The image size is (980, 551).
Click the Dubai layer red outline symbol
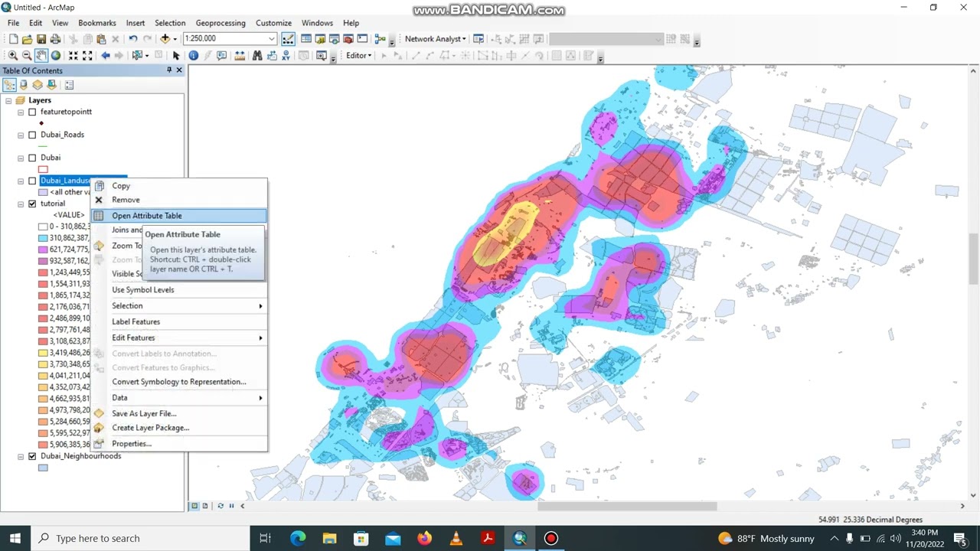[x=43, y=169]
